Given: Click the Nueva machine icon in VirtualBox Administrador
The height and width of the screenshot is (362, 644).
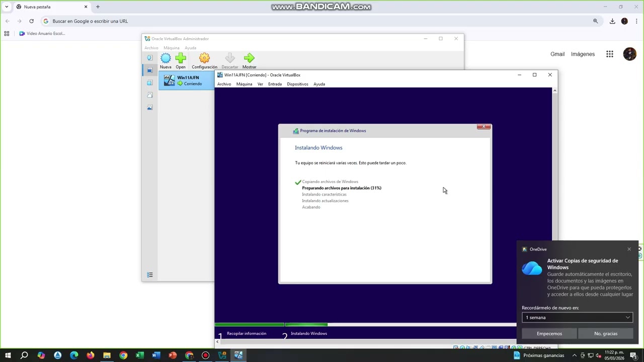Looking at the screenshot, I should [166, 58].
